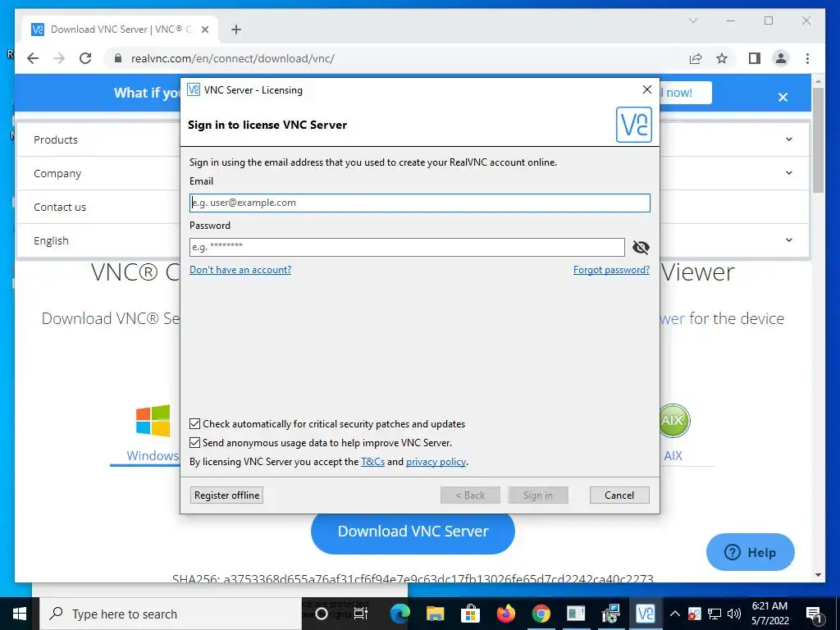The image size is (840, 630).
Task: Close the Download VNC Server tab
Action: point(204,30)
